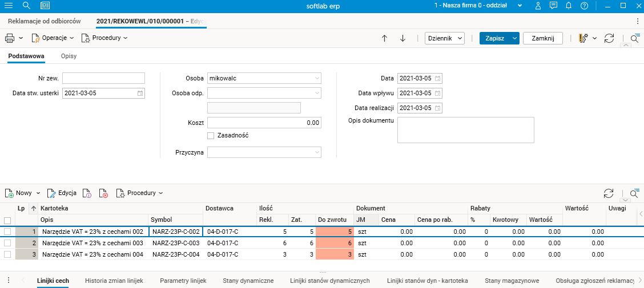The width and height of the screenshot is (644, 288).
Task: Click the Koszt input field
Action: coord(264,123)
